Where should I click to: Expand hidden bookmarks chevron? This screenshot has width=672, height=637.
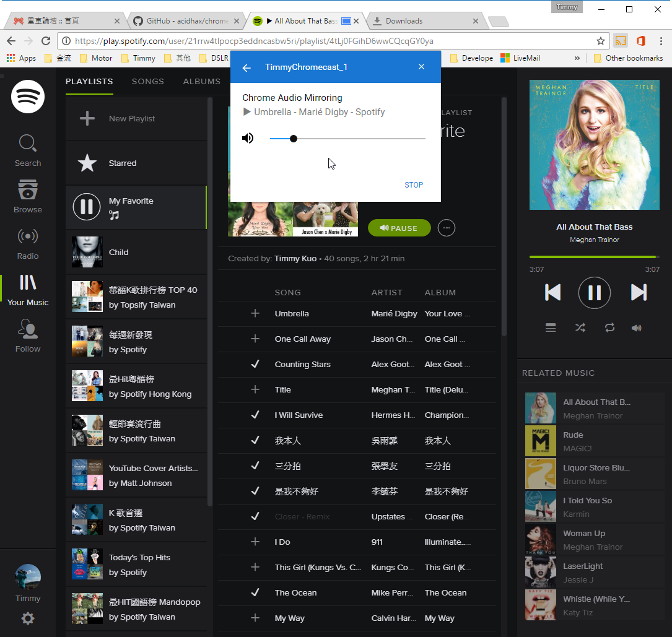click(577, 58)
